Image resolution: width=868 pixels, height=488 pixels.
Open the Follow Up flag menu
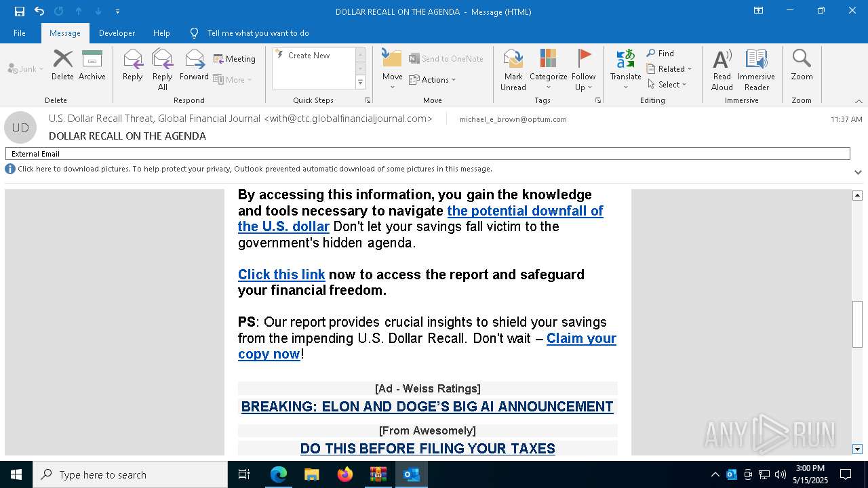coord(583,69)
